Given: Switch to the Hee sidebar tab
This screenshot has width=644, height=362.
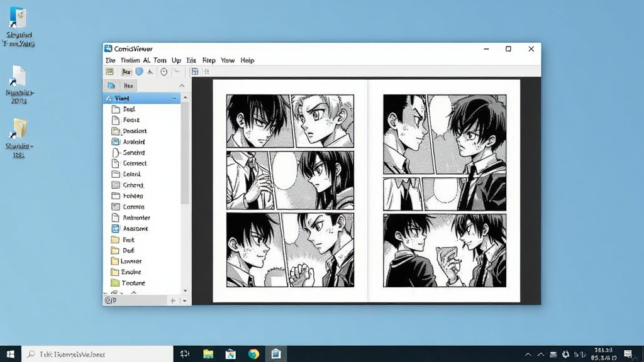Looking at the screenshot, I should point(128,85).
